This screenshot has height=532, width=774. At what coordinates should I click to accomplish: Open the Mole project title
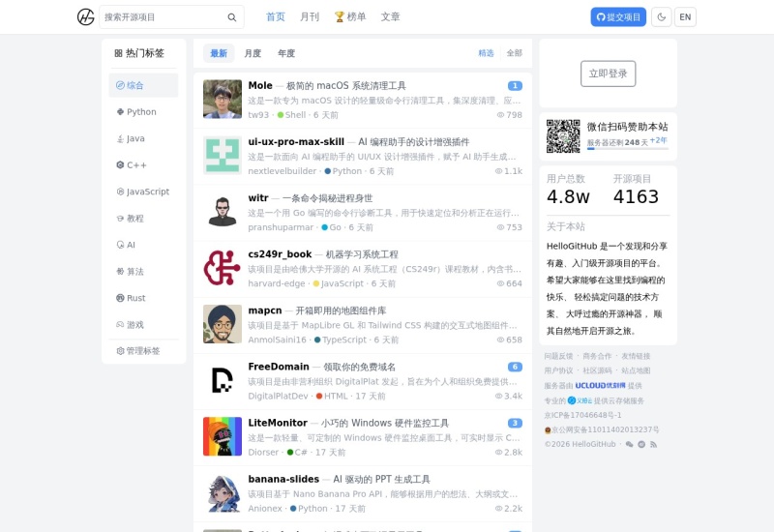(x=260, y=85)
